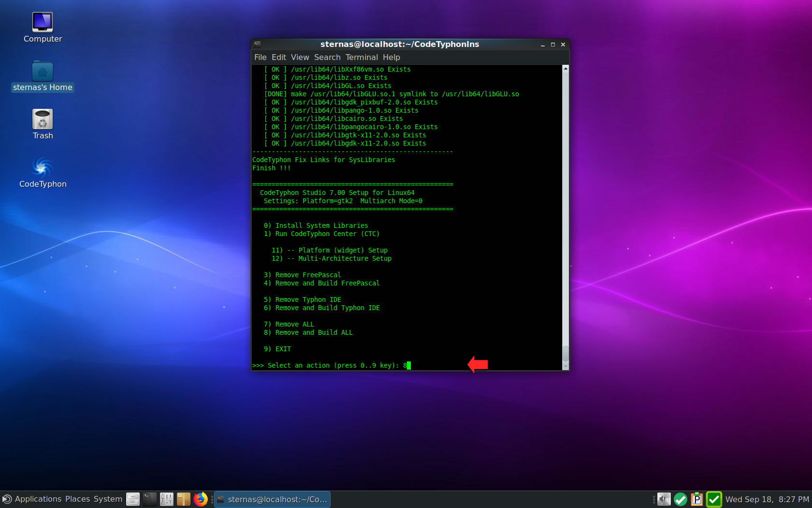Viewport: 812px width, 508px height.
Task: Click the terminal scrollbar down arrow
Action: click(x=565, y=367)
